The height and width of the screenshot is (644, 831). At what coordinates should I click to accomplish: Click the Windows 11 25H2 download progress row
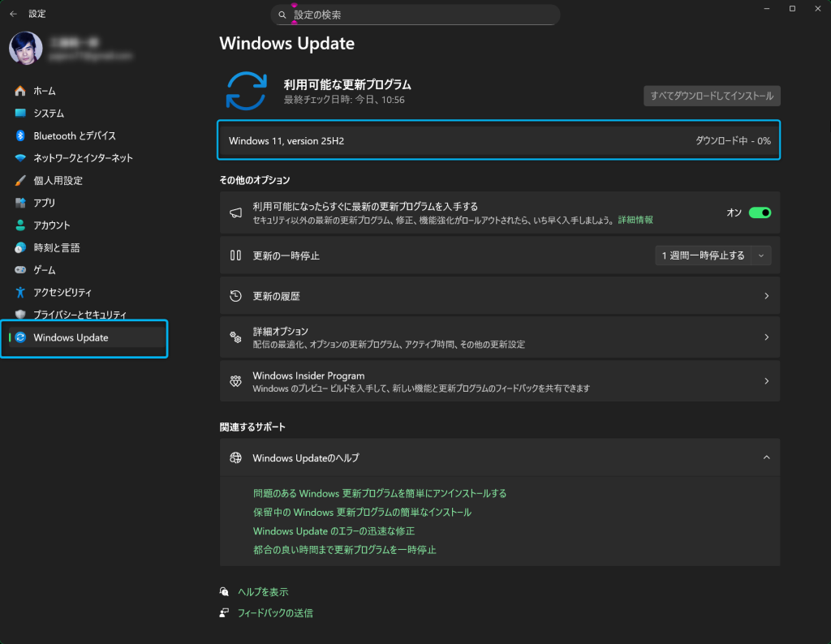499,141
